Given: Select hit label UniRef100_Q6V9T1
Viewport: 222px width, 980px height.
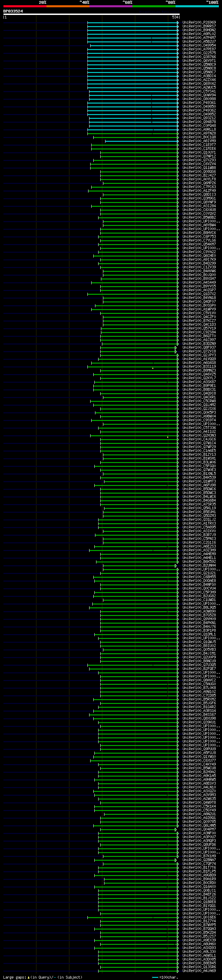Looking at the screenshot, I should [199, 60].
